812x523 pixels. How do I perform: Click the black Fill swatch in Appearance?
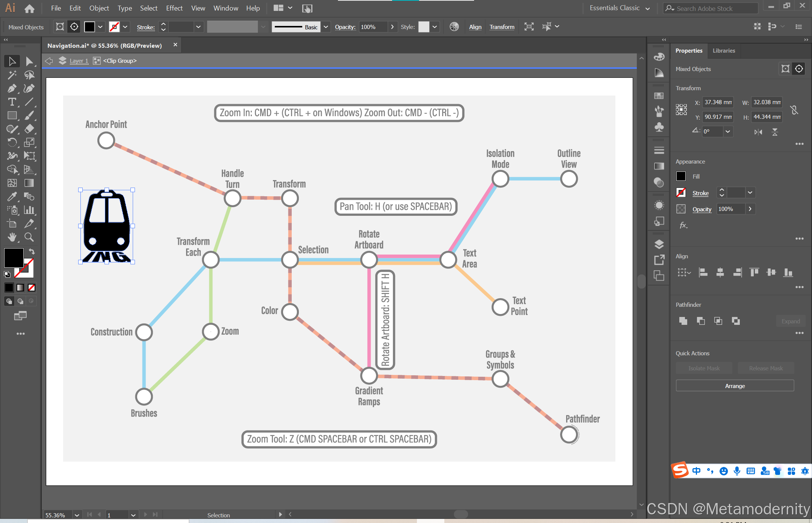(681, 176)
